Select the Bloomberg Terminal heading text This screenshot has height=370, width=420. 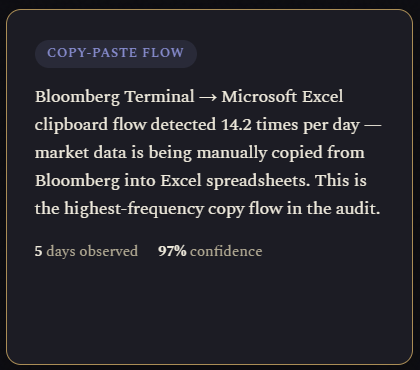coord(115,97)
